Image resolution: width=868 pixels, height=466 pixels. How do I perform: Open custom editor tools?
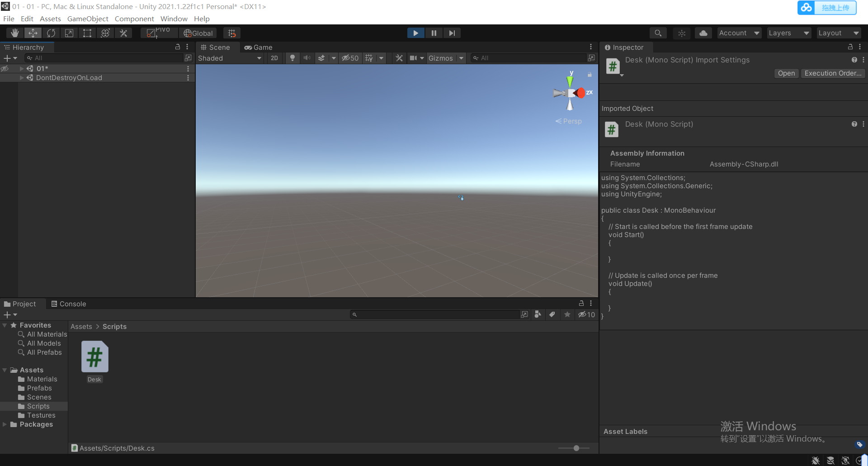pos(123,33)
